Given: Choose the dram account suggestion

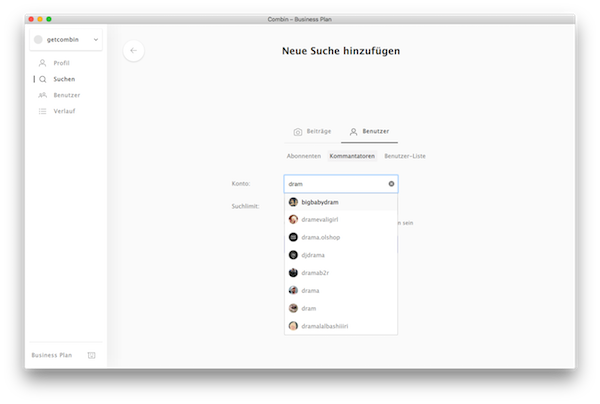Looking at the screenshot, I should click(341, 308).
